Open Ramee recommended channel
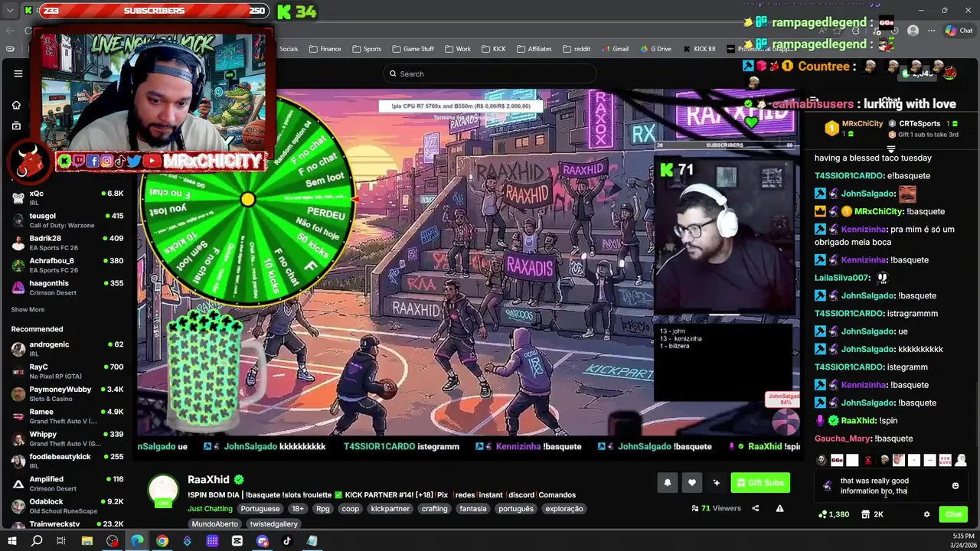The width and height of the screenshot is (980, 551). coord(67,416)
